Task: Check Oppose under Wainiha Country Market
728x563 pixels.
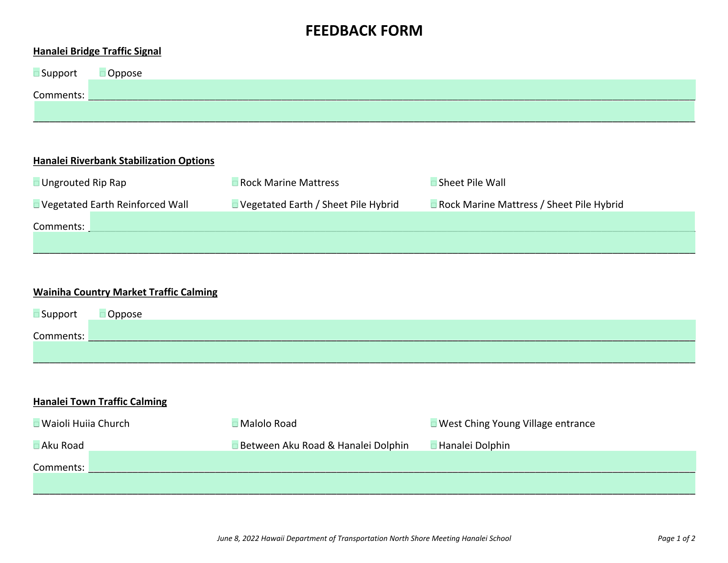Action: coord(103,314)
